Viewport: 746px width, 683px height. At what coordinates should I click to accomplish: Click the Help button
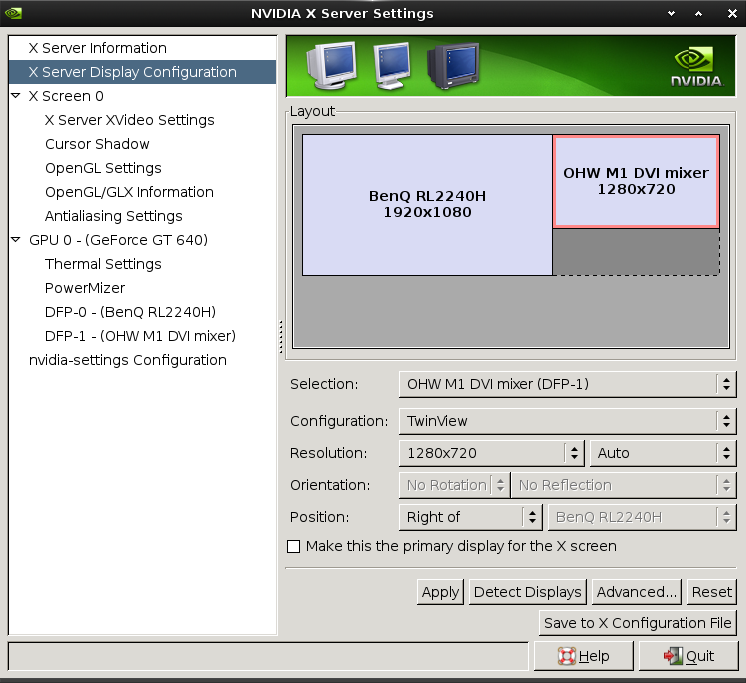tap(584, 656)
